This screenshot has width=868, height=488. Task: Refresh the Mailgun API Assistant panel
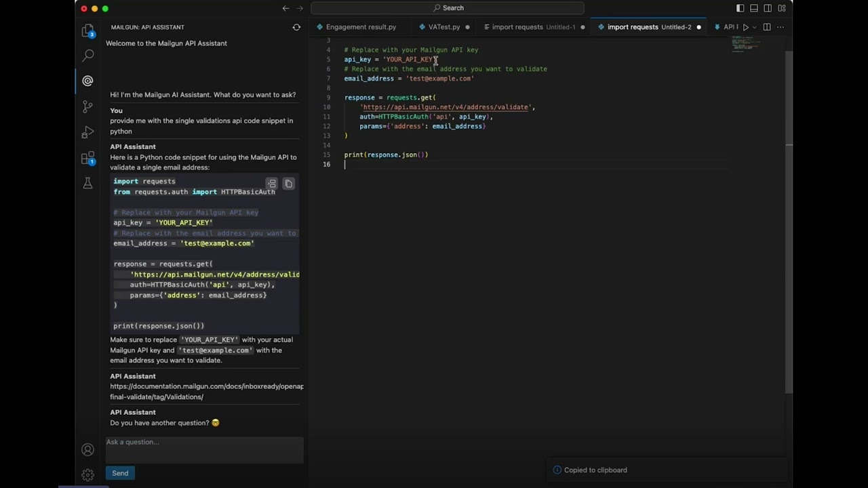pos(296,27)
